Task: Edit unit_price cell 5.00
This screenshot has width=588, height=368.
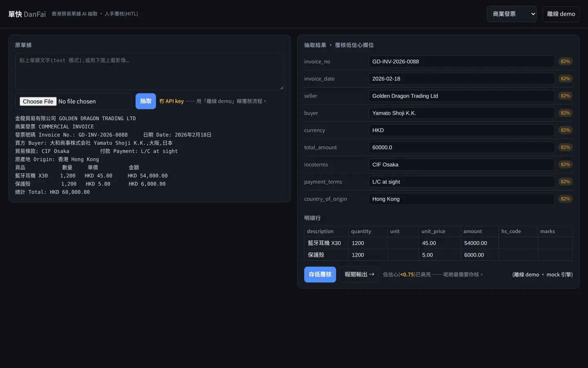Action: (x=440, y=255)
